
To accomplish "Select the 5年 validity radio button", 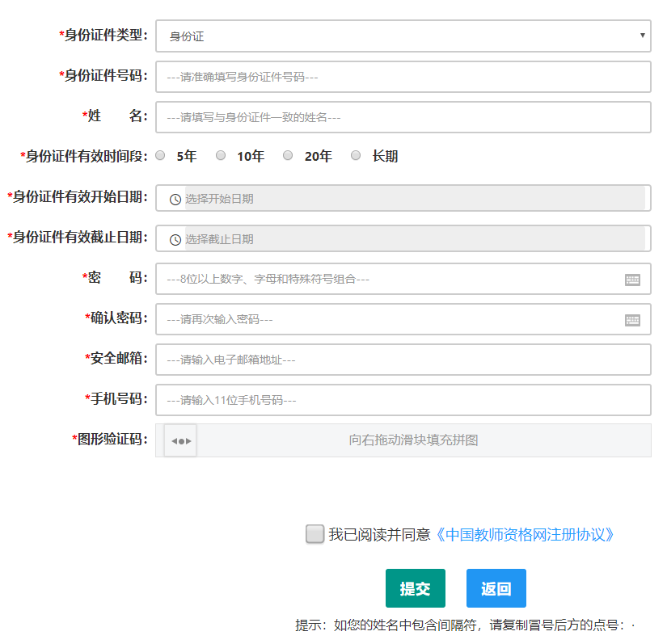I will pos(161,156).
